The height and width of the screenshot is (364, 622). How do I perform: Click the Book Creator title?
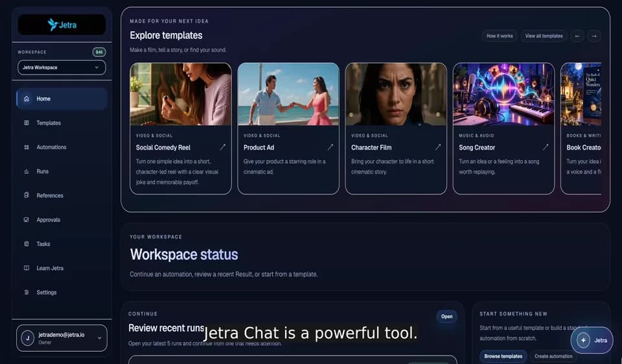click(x=584, y=148)
